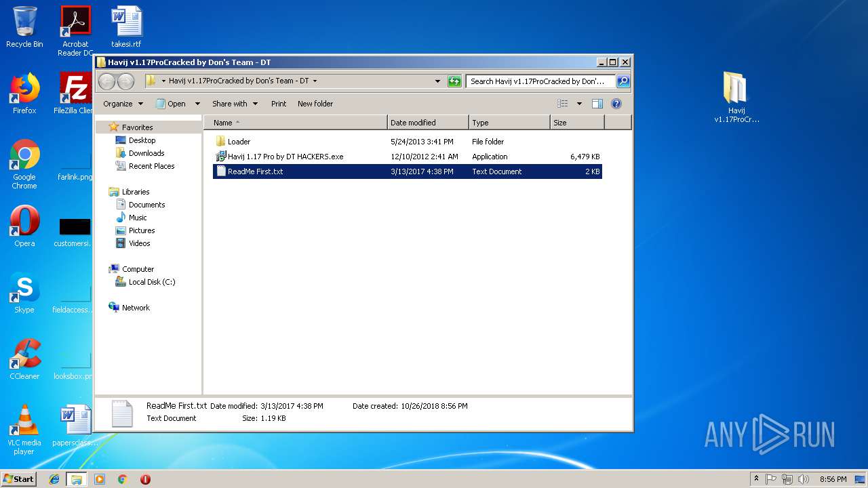868x488 pixels.
Task: Select Computer in navigation pane
Action: [138, 269]
